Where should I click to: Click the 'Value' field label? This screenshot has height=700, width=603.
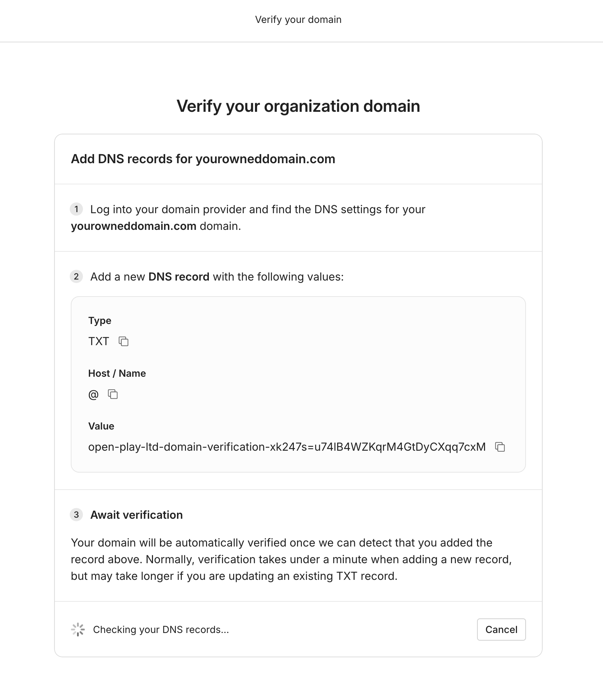(101, 426)
